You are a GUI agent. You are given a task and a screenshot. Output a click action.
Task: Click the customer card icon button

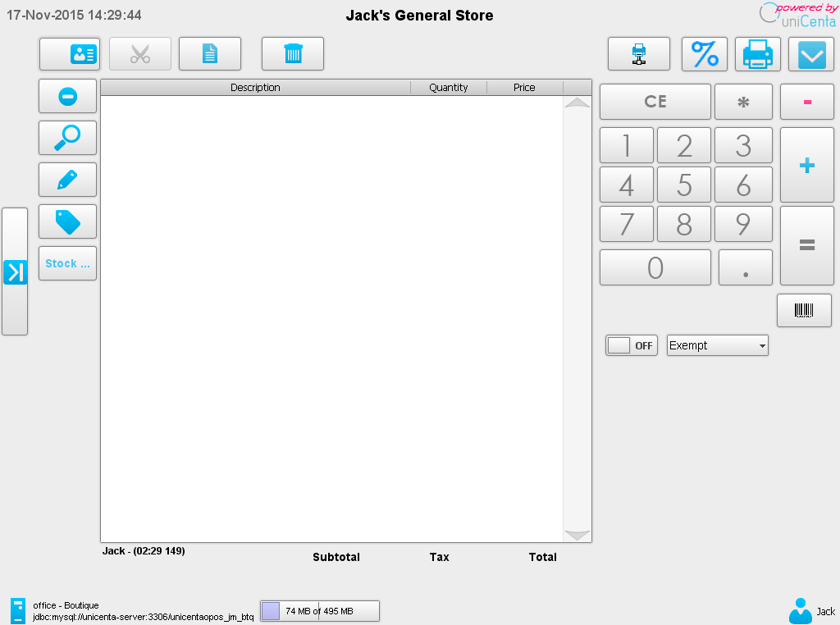tap(70, 54)
